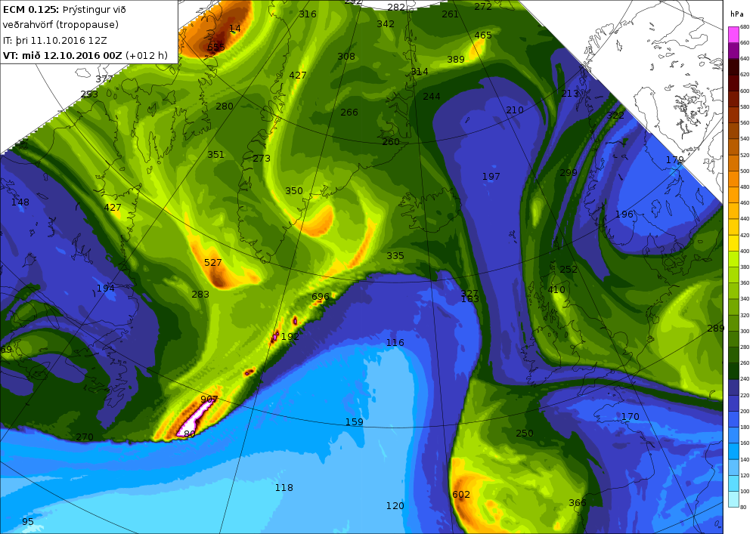The height and width of the screenshot is (534, 756).
Task: Select the 'VT: mið 12.10.2016 00Z' valid time
Action: click(62, 55)
